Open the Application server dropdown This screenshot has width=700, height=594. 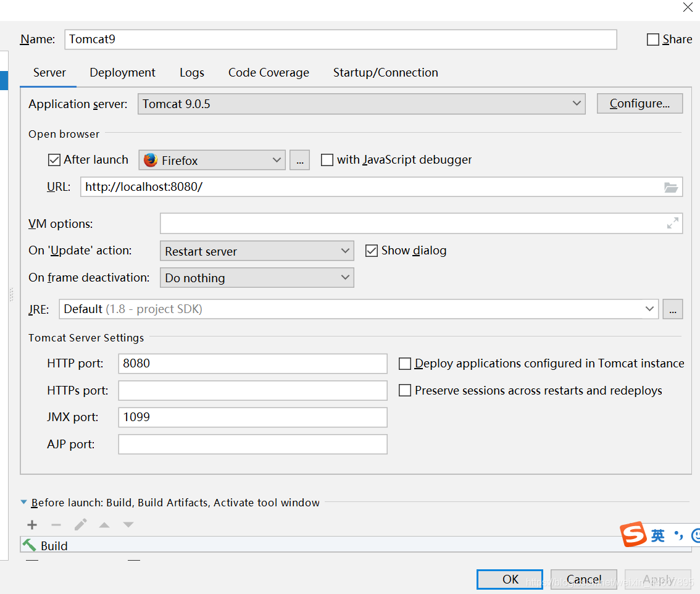tap(362, 104)
